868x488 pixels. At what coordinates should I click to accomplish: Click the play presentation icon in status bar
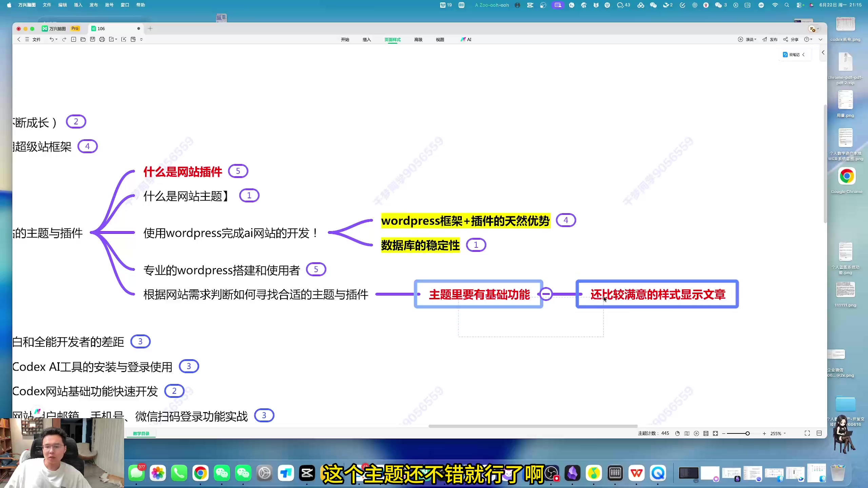coord(696,433)
